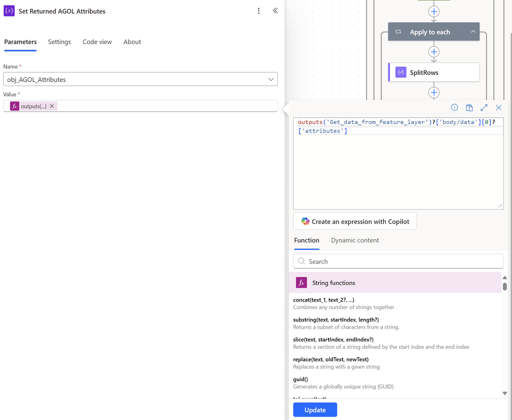Click the SplitRows variable icon
The height and width of the screenshot is (420, 512).
(x=401, y=72)
